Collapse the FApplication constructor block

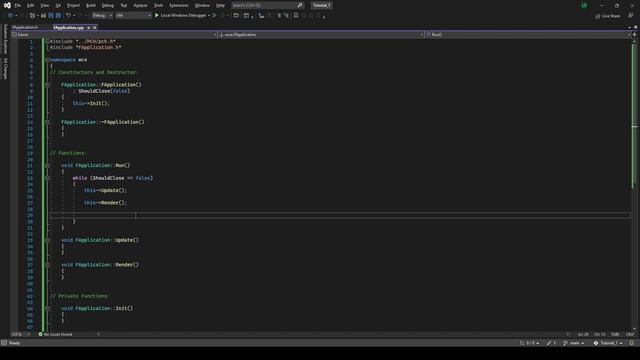click(x=47, y=84)
